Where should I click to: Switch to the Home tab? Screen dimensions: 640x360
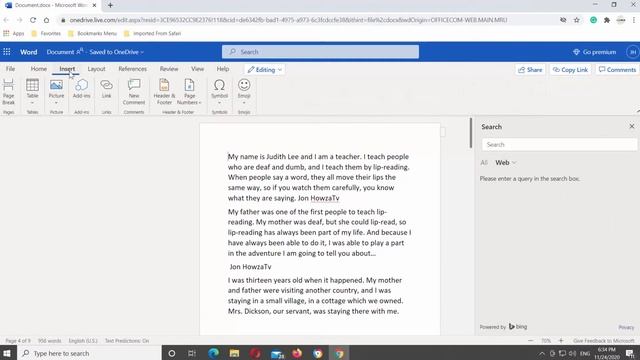tap(39, 69)
